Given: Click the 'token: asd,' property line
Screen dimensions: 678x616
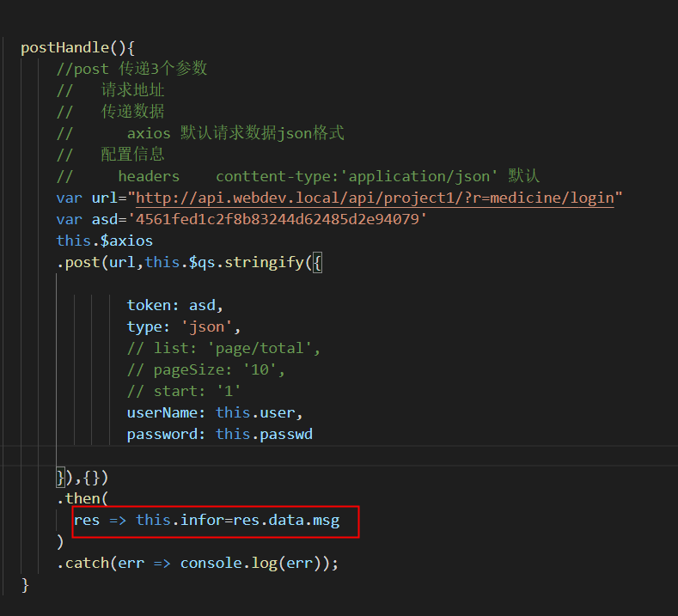Looking at the screenshot, I should (x=175, y=305).
